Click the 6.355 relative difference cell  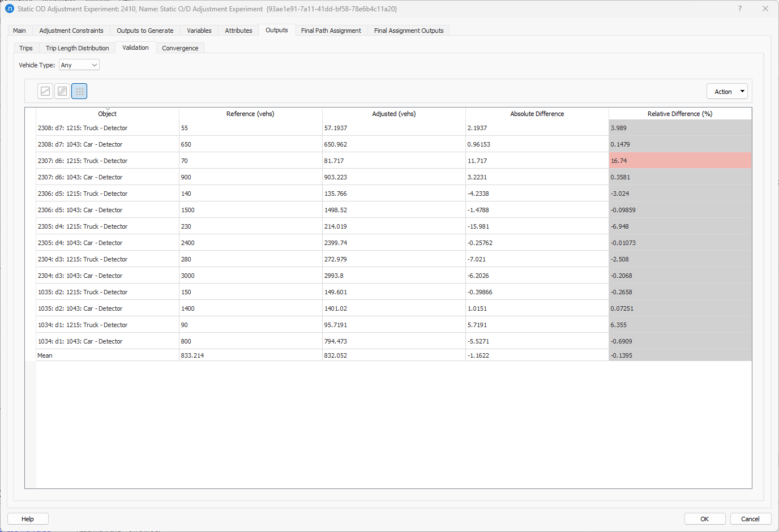[x=680, y=325]
